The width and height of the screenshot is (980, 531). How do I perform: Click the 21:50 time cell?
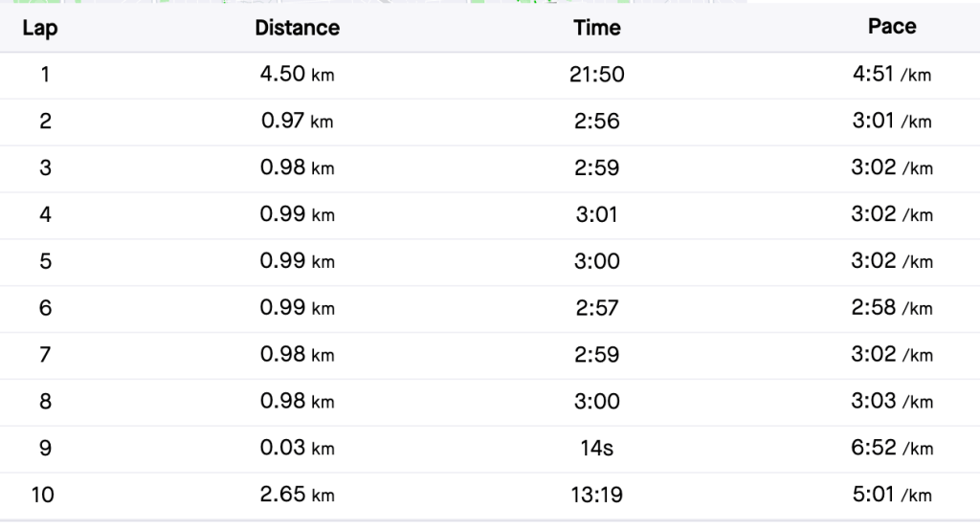(597, 75)
